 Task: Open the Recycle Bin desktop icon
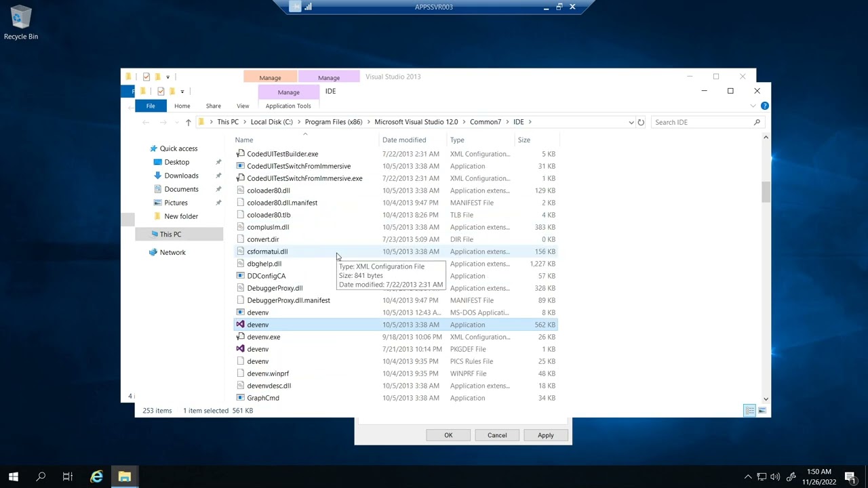pos(21,23)
